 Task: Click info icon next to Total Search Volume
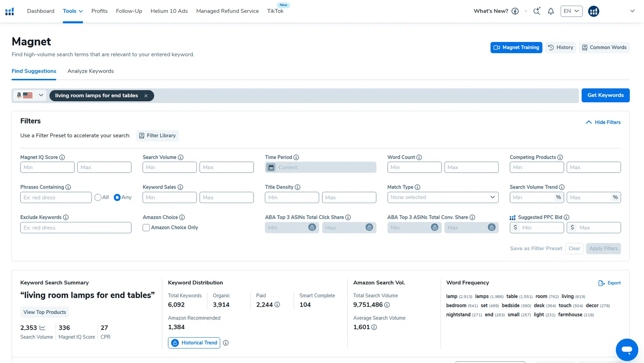tap(387, 305)
